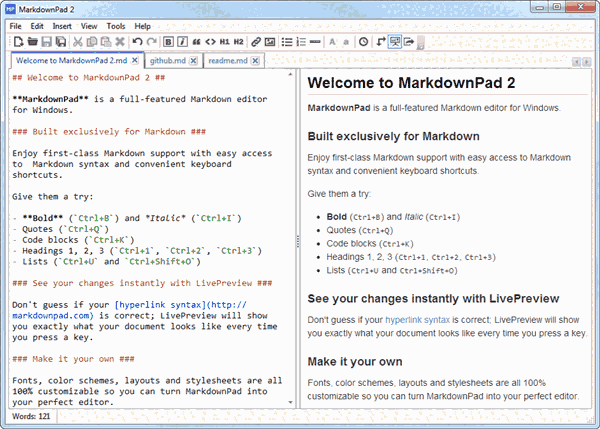Undo the last edit
This screenshot has height=429, width=600.
click(x=137, y=41)
